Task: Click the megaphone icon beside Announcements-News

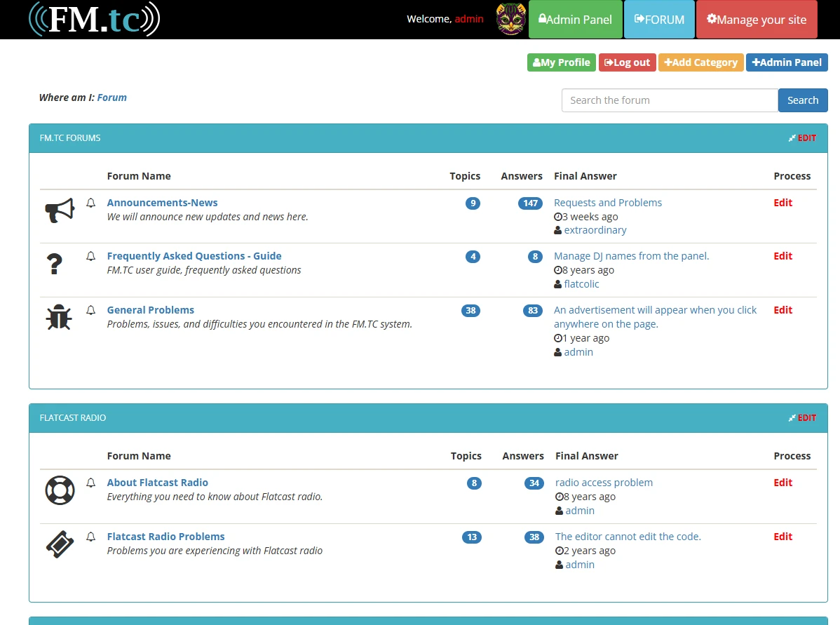Action: click(60, 210)
